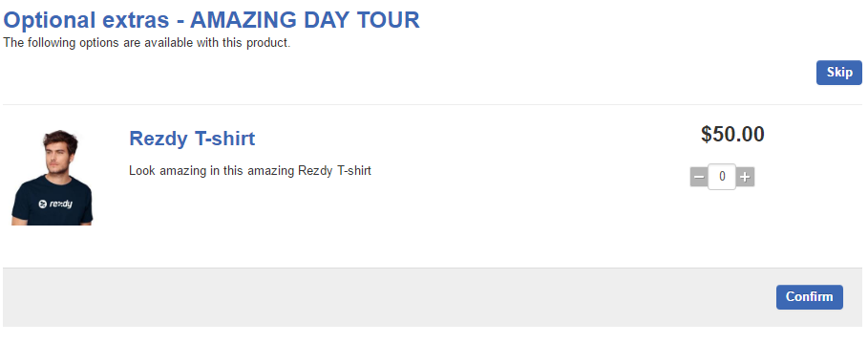Choose the blue Skip button at top
Viewport: 868px width, 344px height.
point(838,73)
